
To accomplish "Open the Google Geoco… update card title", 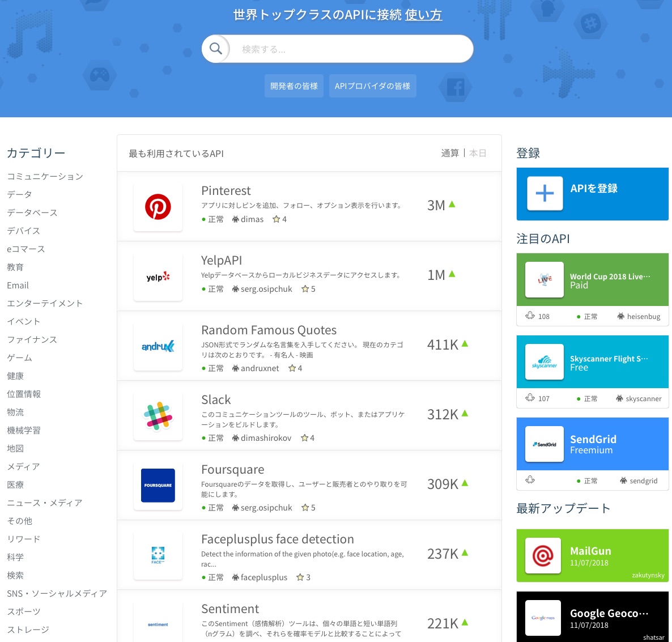I will pos(609,613).
